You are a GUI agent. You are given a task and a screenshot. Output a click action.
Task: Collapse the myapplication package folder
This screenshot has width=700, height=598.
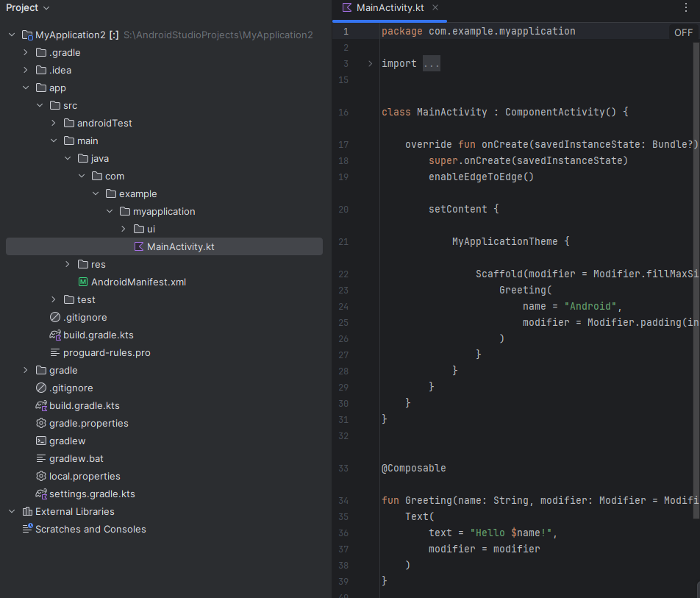click(x=109, y=212)
